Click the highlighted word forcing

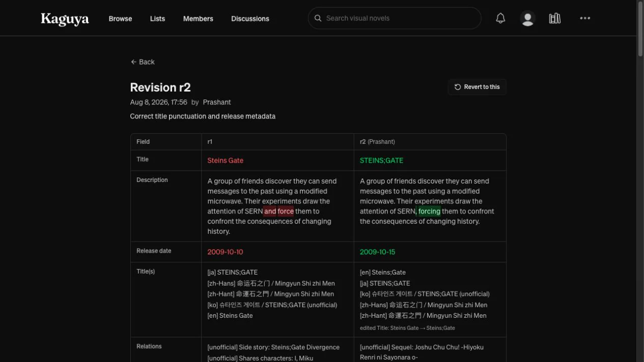429,212
